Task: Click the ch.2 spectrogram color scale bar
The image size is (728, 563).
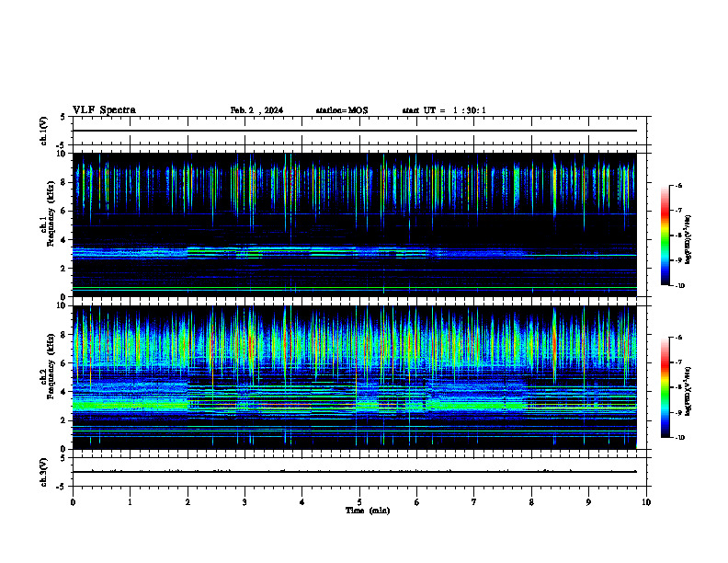Action: click(665, 387)
